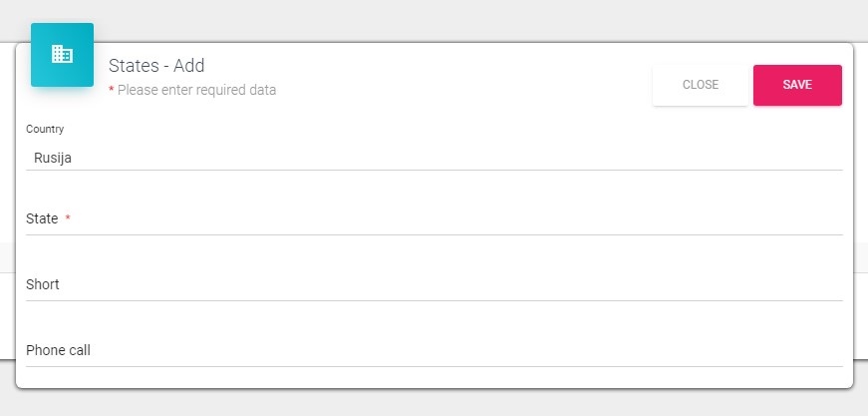Click the red asterisk beside State

coord(68,218)
